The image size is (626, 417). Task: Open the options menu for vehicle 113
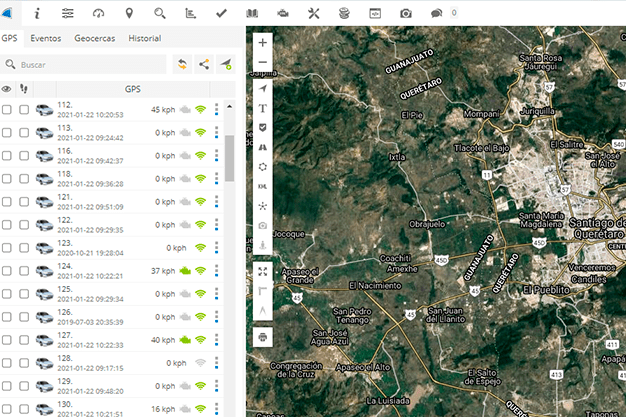(x=216, y=133)
